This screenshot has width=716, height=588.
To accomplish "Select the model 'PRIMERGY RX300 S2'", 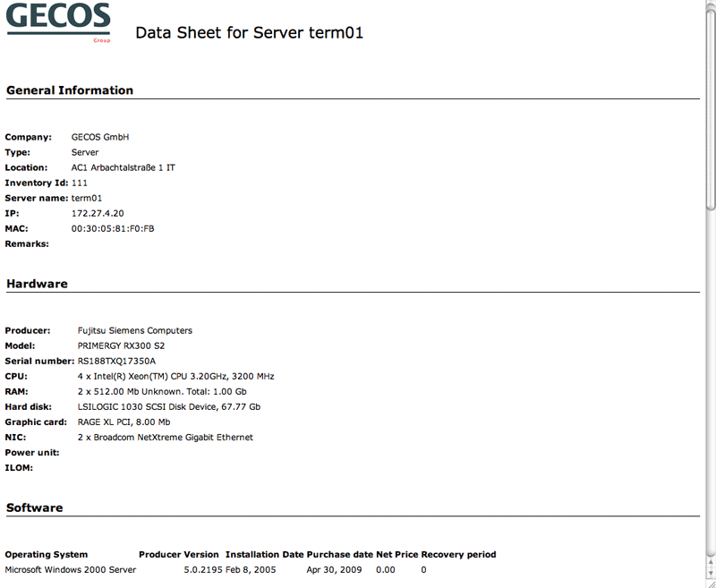I will [122, 346].
